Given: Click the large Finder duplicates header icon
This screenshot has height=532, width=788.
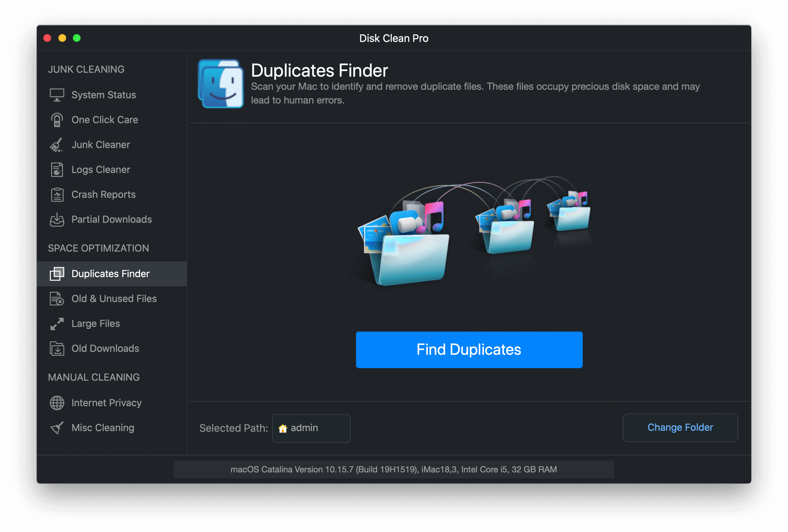Looking at the screenshot, I should [221, 84].
